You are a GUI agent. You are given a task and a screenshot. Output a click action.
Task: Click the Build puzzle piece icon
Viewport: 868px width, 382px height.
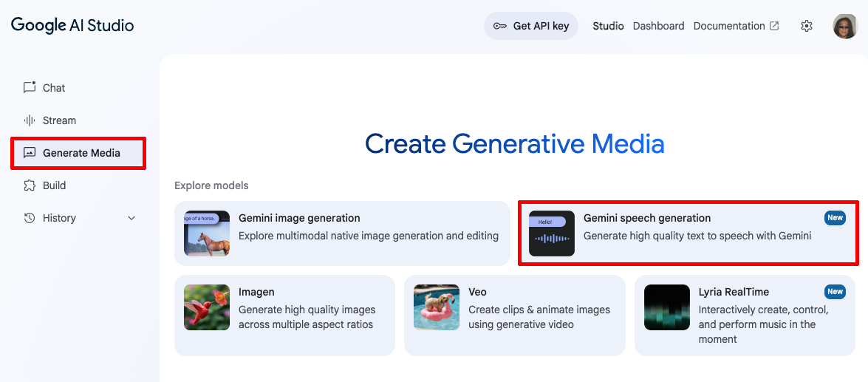point(30,185)
